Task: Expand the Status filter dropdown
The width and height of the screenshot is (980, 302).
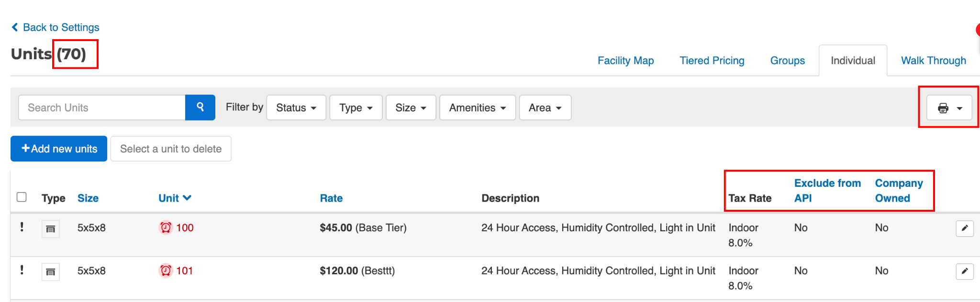Action: pos(296,108)
